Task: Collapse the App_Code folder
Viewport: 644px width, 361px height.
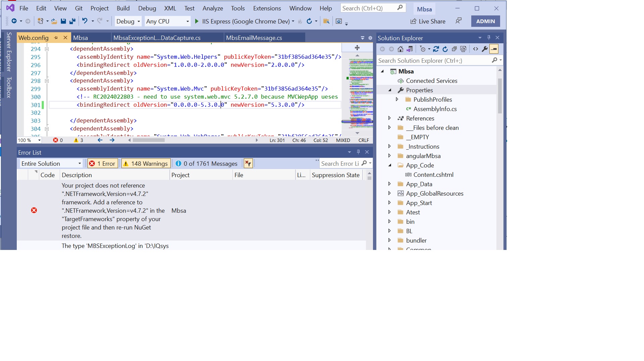Action: (x=390, y=165)
